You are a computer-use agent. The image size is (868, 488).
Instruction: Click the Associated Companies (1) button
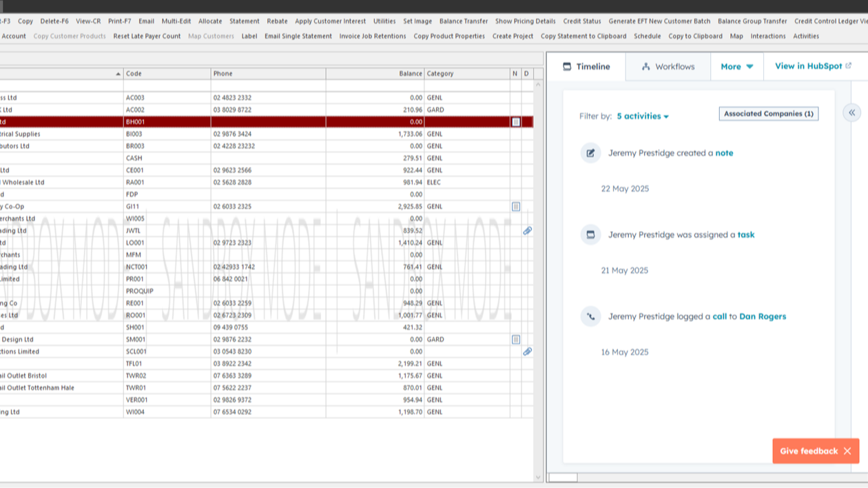pos(768,113)
